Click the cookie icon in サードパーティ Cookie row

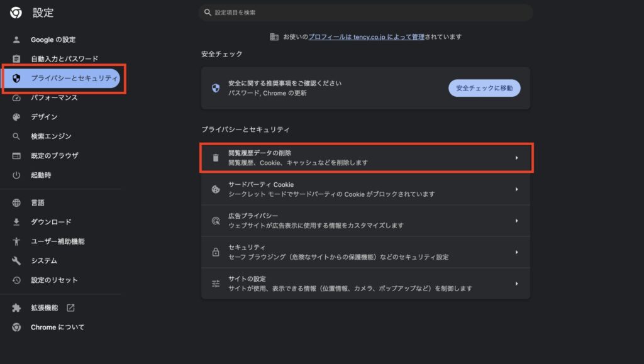tap(216, 189)
